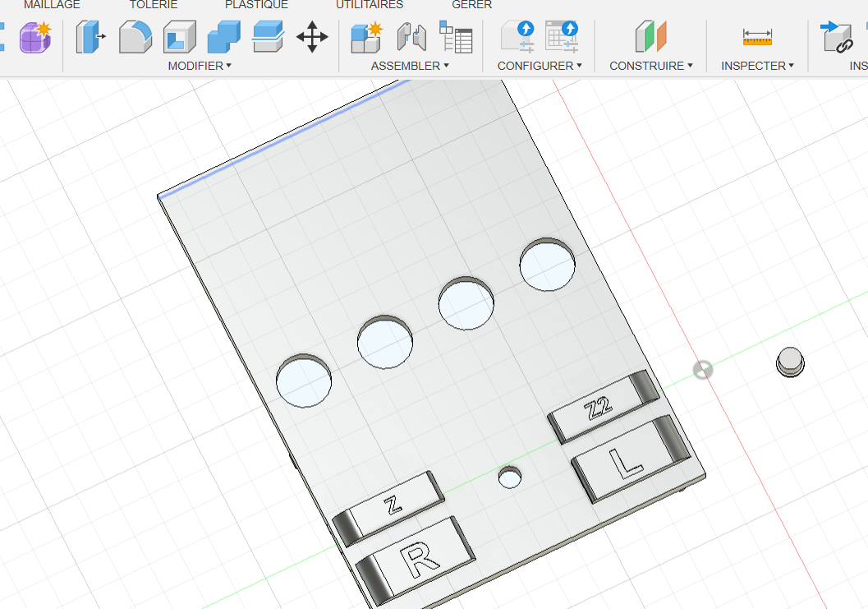The height and width of the screenshot is (609, 868).
Task: Switch to the MAILLAGE tab
Action: (x=52, y=5)
